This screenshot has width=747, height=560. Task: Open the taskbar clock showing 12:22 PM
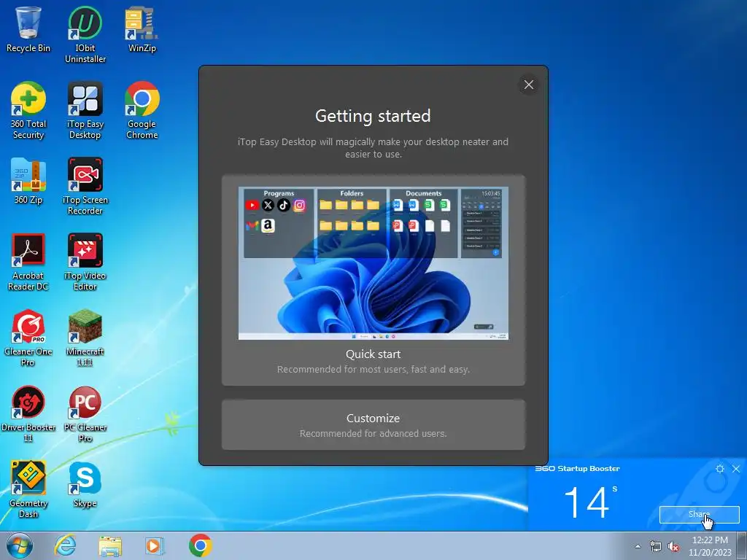pos(710,546)
